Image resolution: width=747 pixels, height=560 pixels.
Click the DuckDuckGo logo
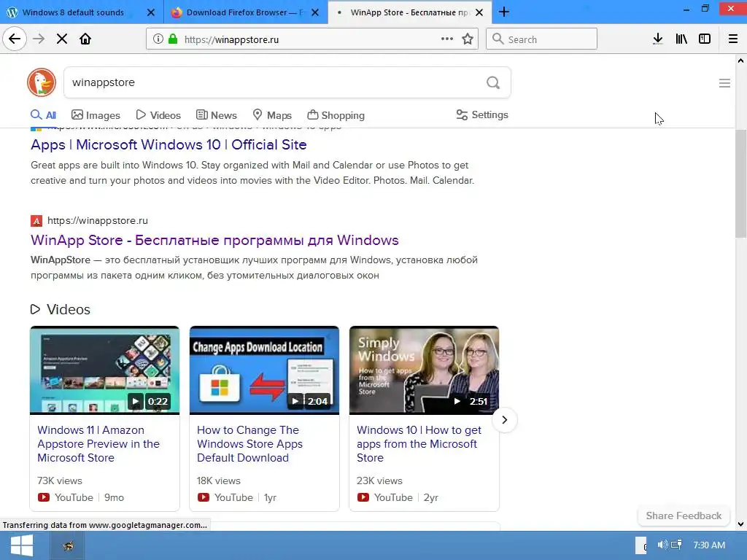[x=42, y=82]
